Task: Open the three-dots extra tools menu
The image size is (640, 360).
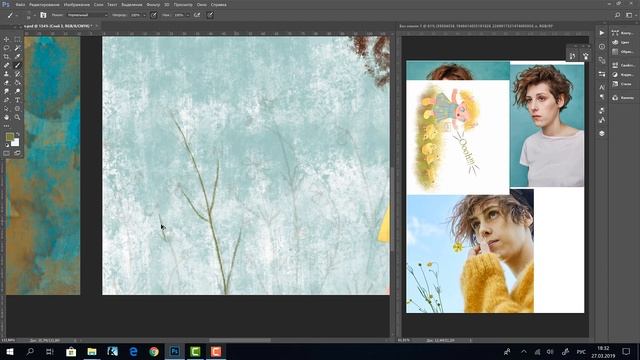Action: coord(6,126)
